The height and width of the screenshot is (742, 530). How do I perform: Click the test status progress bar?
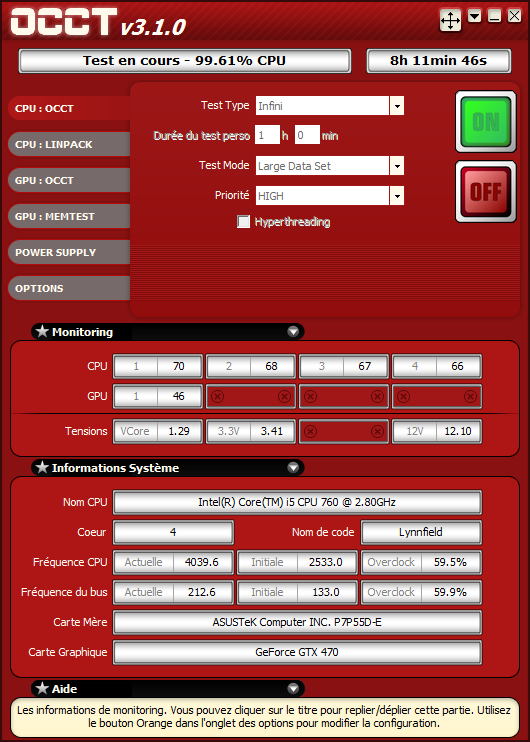(x=185, y=61)
